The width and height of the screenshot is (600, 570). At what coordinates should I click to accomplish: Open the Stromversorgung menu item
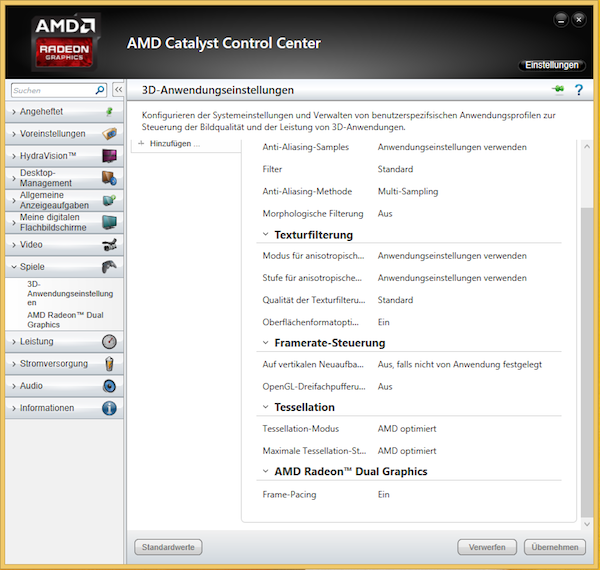coord(64,364)
